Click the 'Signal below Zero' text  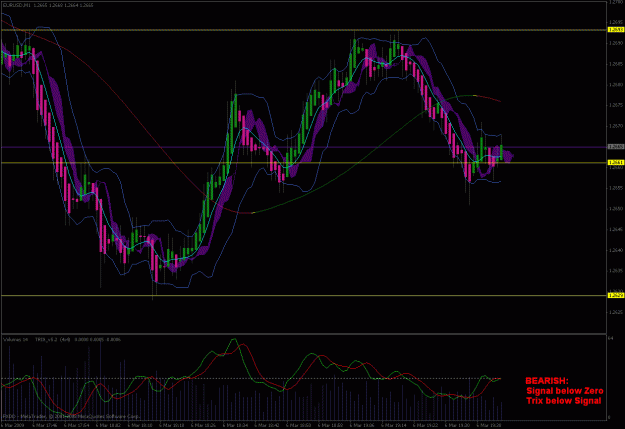coord(565,391)
